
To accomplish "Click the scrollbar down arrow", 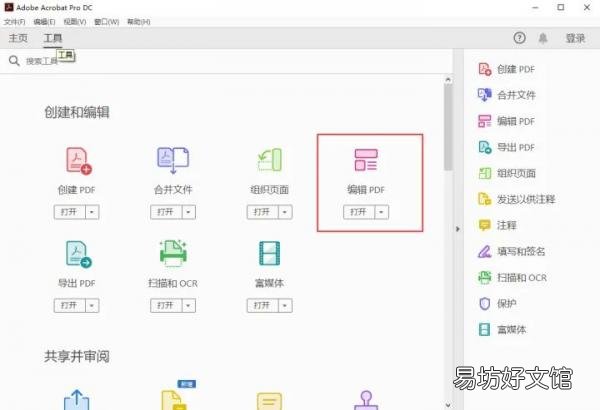I will [448, 405].
